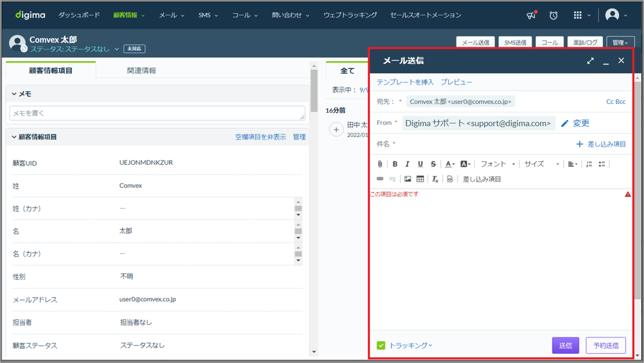Expand the mail compose window to fullscreen
The width and height of the screenshot is (644, 363).
click(590, 61)
